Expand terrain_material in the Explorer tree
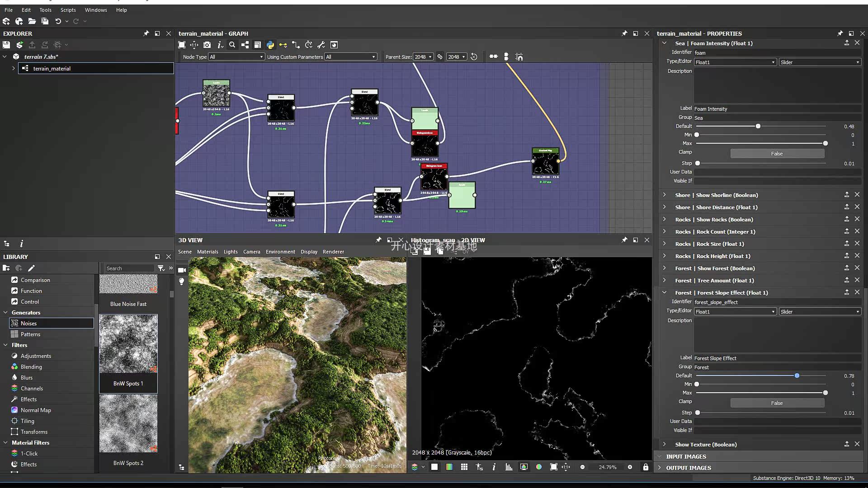This screenshot has height=488, width=868. [13, 69]
